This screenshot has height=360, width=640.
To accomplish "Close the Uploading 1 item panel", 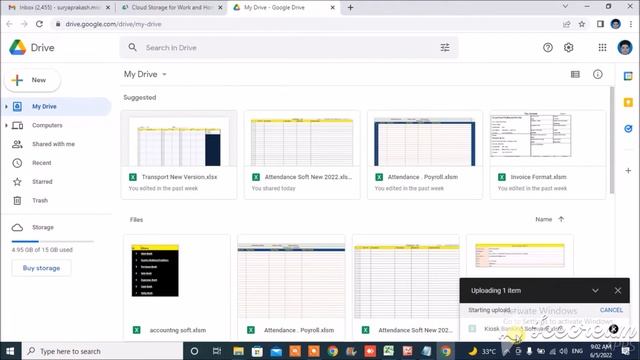I will 618,291.
